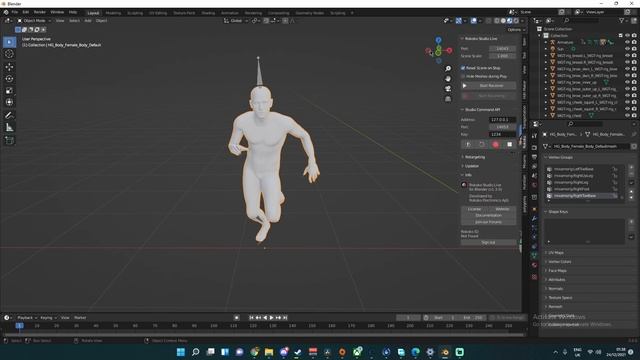Select the Measure tool

[9, 128]
